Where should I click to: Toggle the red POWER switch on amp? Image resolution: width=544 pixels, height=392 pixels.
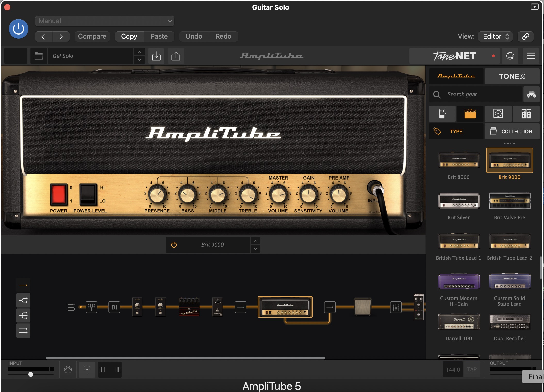[x=59, y=194]
